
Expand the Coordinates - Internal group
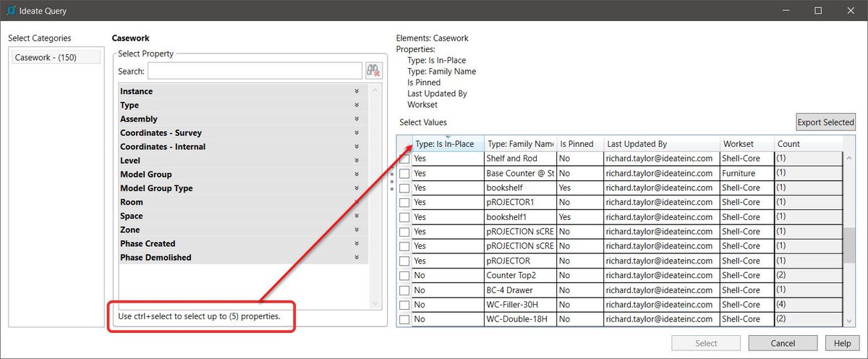[357, 146]
